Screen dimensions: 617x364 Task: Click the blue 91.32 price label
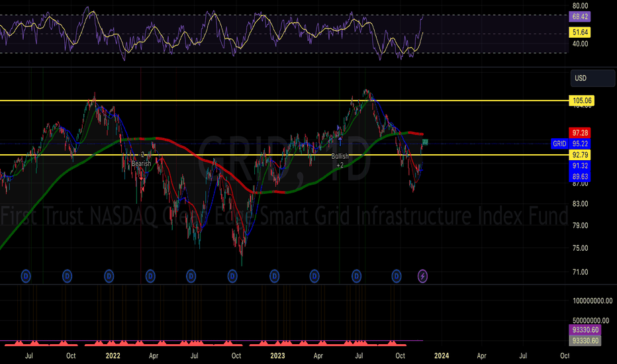click(x=580, y=165)
